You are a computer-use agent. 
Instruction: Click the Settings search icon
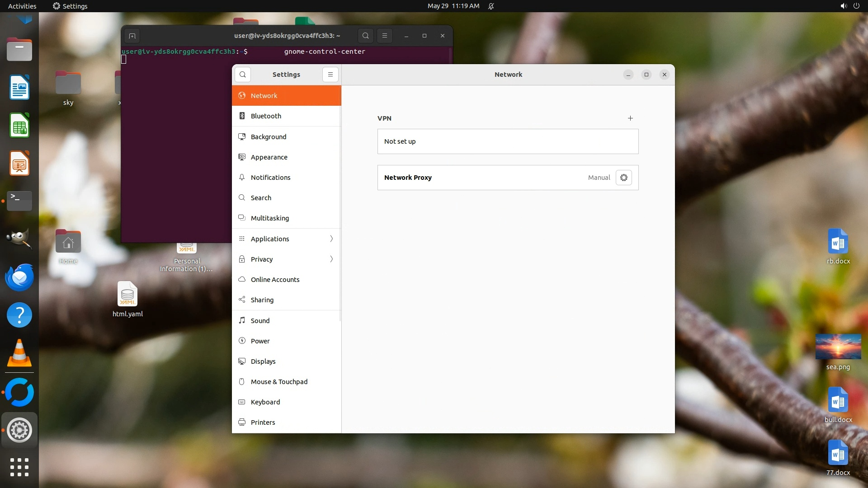243,75
